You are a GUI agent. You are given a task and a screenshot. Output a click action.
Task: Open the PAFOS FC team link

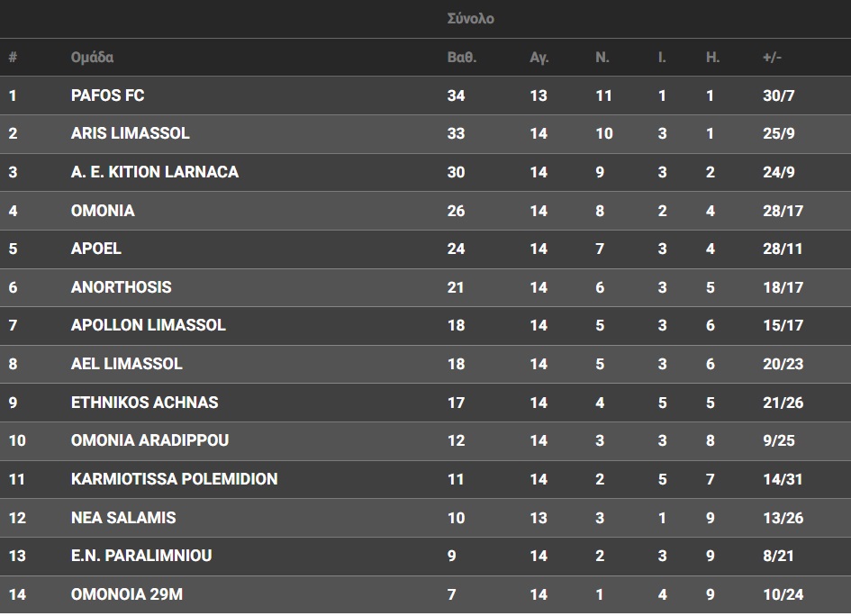click(107, 95)
